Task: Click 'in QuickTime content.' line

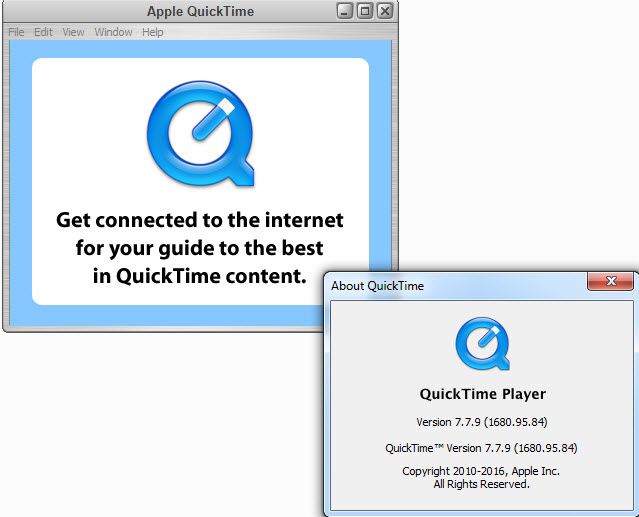Action: pyautogui.click(x=200, y=276)
